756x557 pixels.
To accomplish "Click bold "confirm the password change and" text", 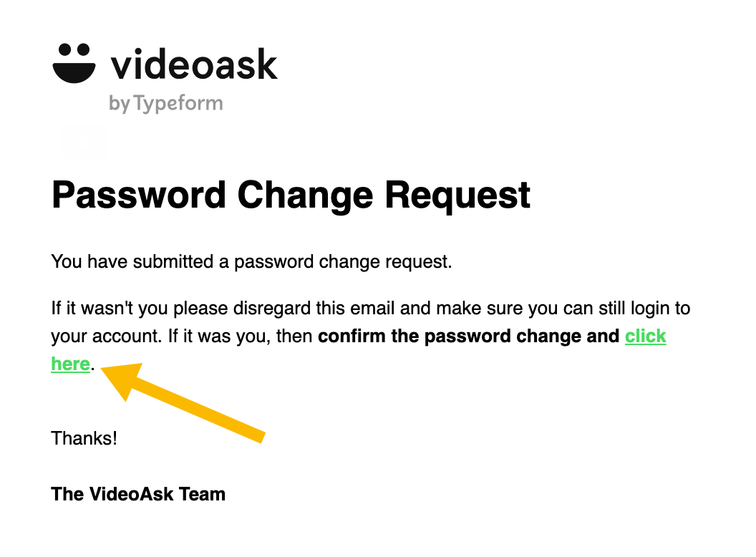I will [469, 336].
